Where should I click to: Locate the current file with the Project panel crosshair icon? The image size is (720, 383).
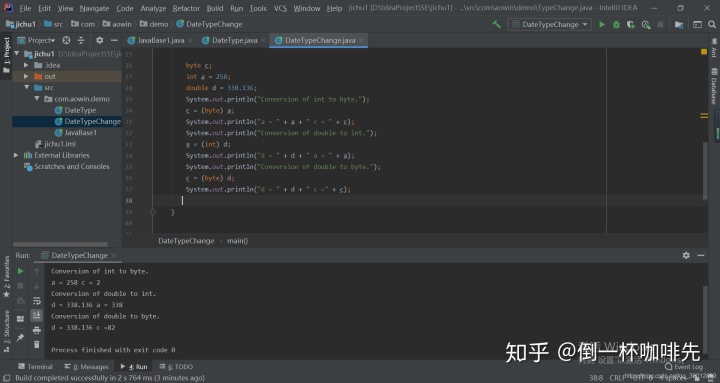tap(66, 40)
